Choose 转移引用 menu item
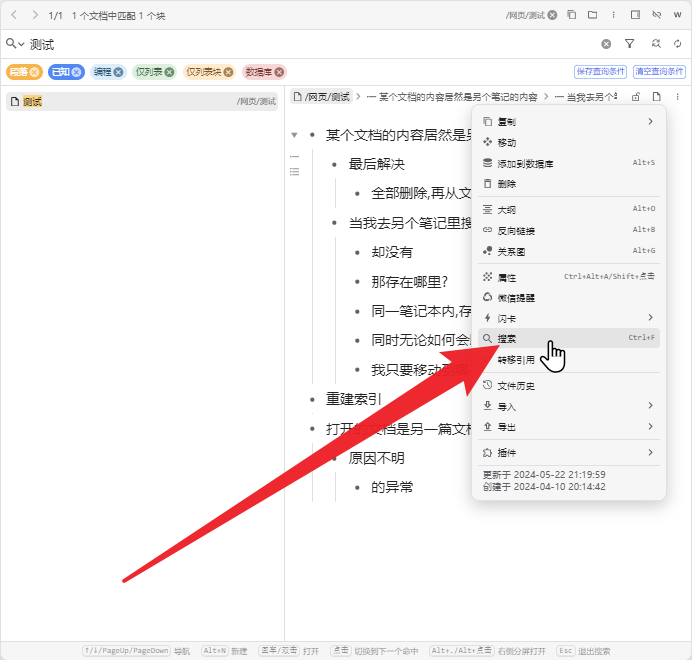 pyautogui.click(x=568, y=359)
